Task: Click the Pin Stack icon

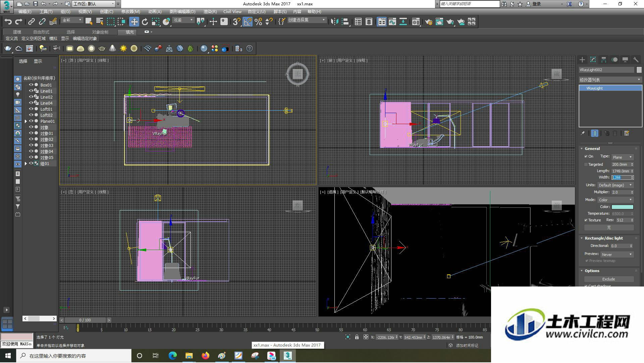Action: point(583,134)
